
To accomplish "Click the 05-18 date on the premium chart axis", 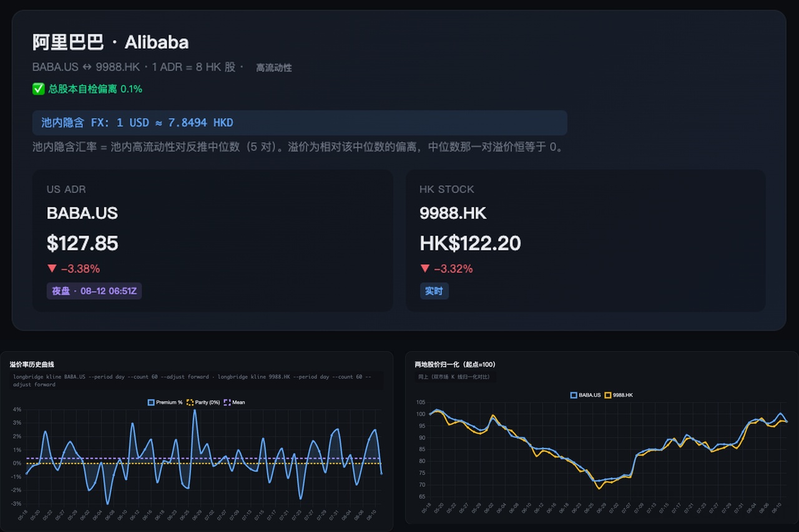I will tap(22, 515).
